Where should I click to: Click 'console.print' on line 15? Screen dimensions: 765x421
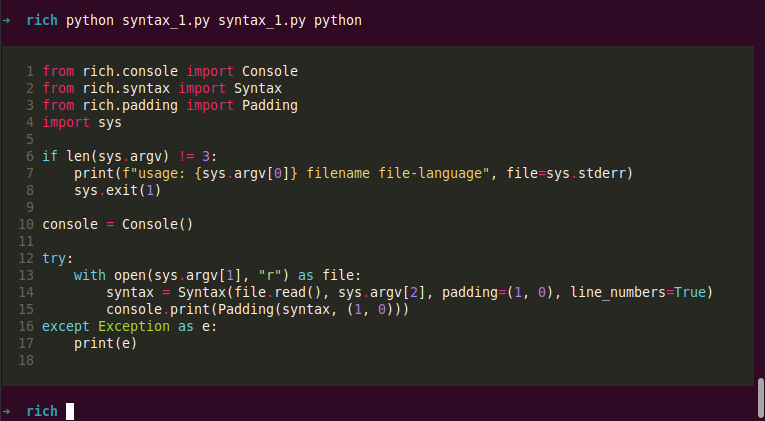(x=158, y=309)
